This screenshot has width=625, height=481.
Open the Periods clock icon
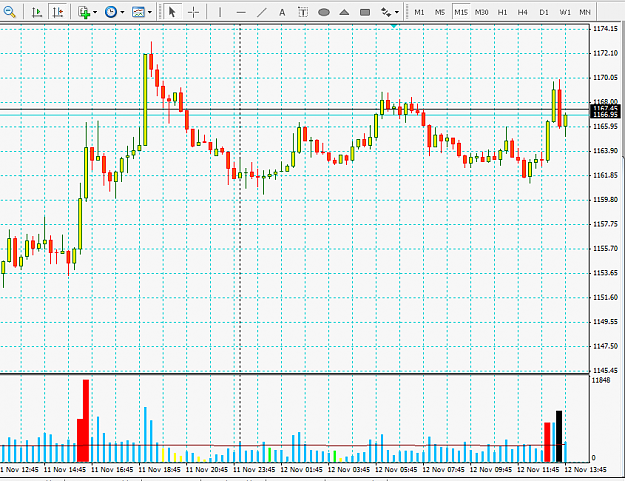111,12
